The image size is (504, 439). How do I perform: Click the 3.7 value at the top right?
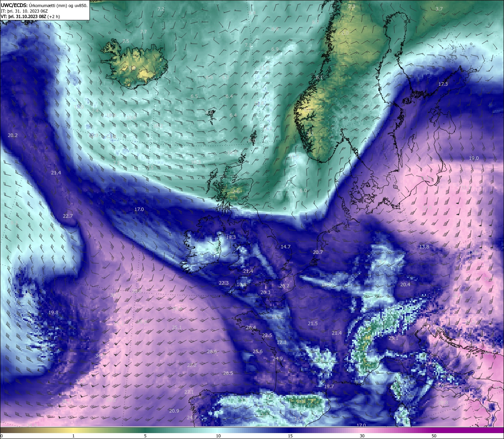[x=439, y=9]
